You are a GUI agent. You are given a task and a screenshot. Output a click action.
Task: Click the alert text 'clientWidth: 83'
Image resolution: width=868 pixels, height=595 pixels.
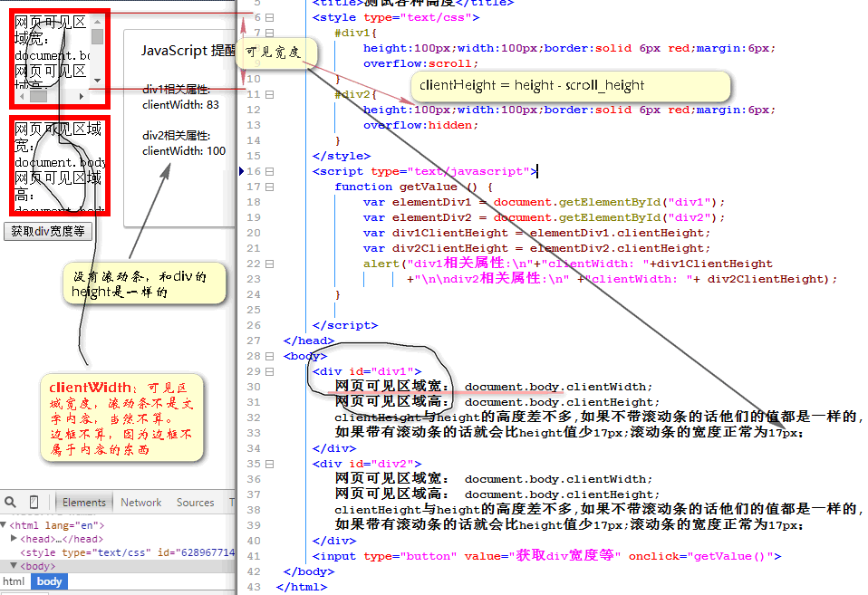click(x=180, y=105)
